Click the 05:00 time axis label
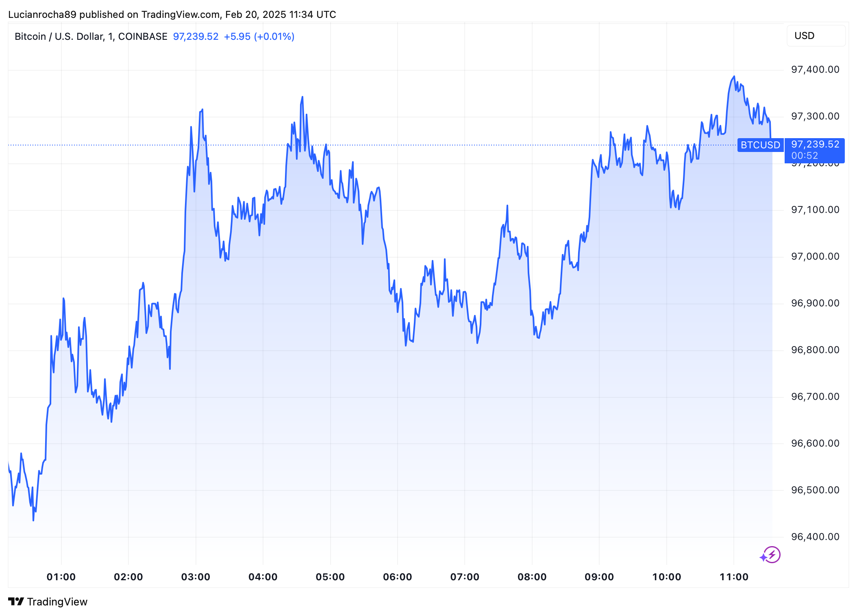857x616 pixels. pos(330,577)
